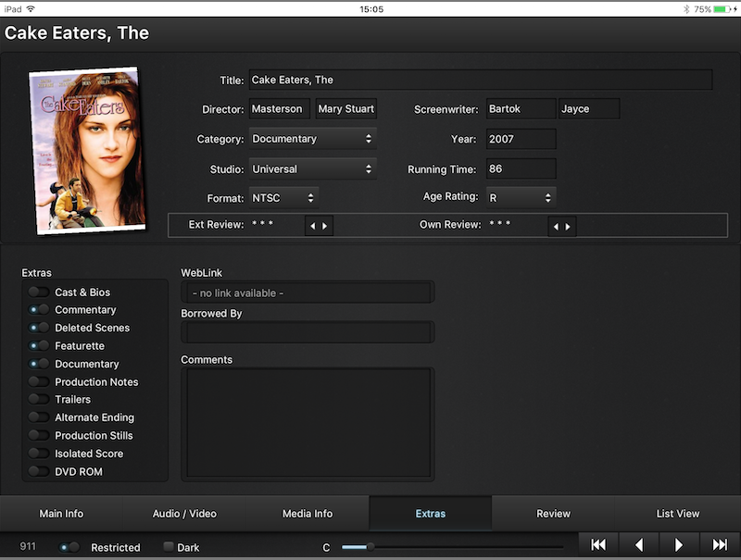Turn off the Commentary extra
741x560 pixels.
coord(39,310)
